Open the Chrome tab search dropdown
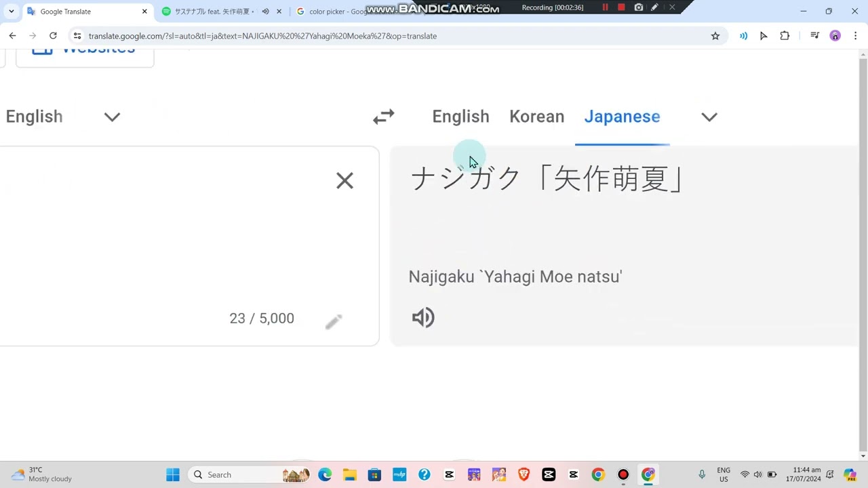Image resolution: width=868 pixels, height=488 pixels. (x=11, y=12)
